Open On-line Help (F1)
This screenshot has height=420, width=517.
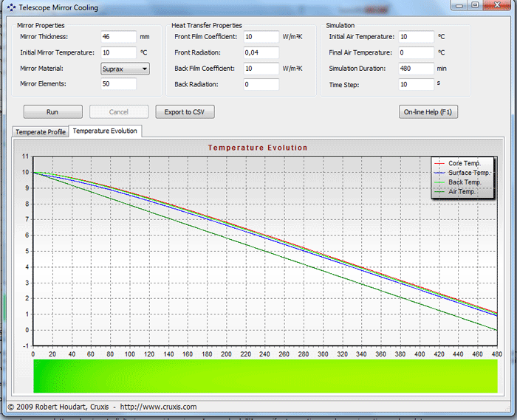(428, 112)
